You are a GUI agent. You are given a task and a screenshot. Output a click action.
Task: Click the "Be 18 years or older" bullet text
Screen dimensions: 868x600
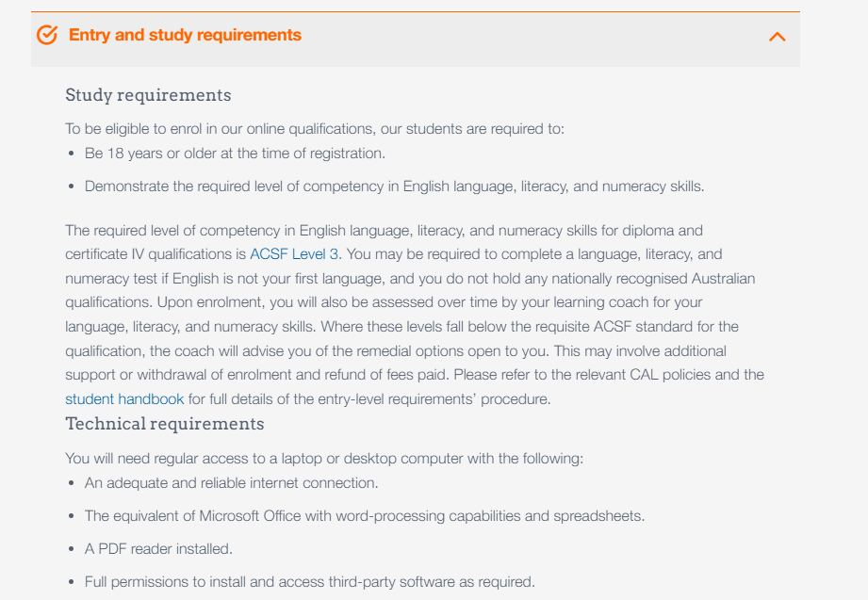coord(235,153)
